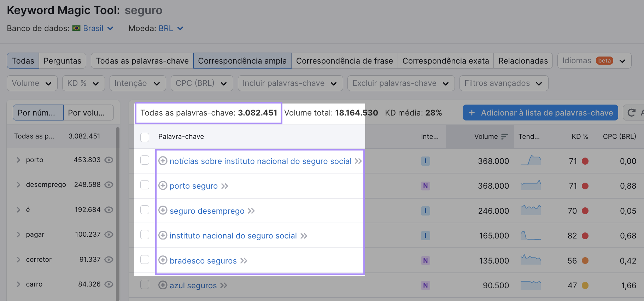Check the 'instituto nacional do seguro social' checkbox
Viewport: 644px width, 301px height.
(145, 234)
